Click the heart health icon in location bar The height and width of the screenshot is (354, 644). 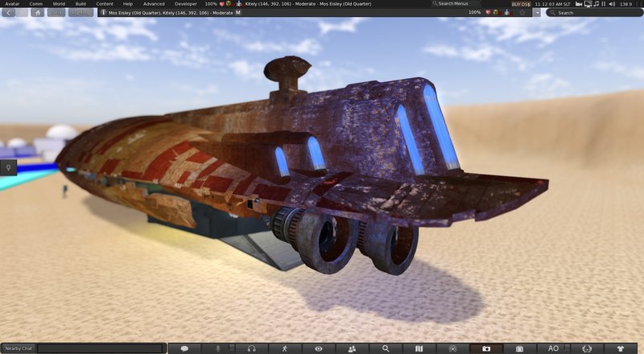pos(488,13)
